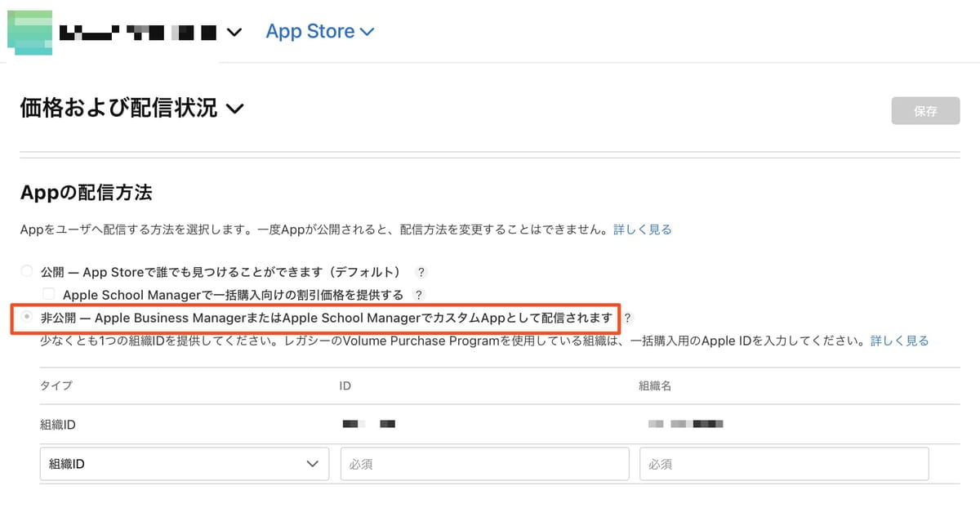The width and height of the screenshot is (980, 517).
Task: Focus the 必須 field under the 組織名 column
Action: (784, 464)
